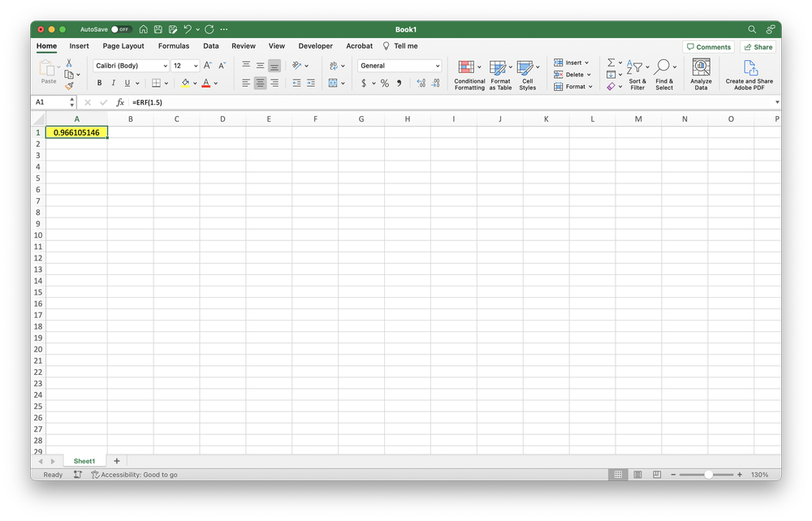Click the zoom slider handle
Viewport: 812px width, 521px height.
click(708, 475)
